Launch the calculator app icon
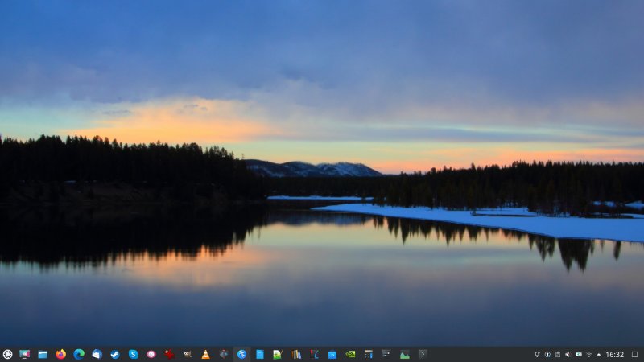Screen dimensions: 644x362 click(369, 354)
